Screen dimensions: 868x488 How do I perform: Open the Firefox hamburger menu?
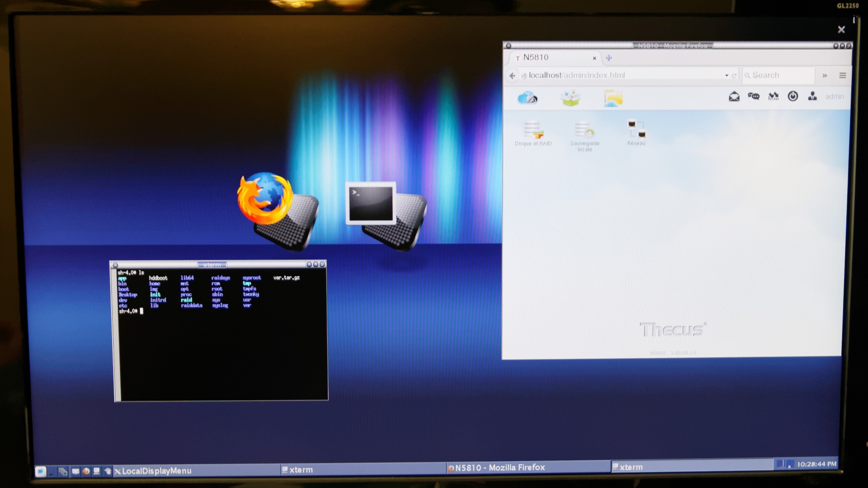[842, 75]
